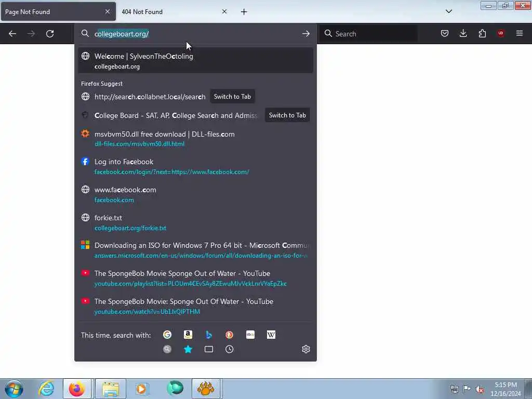
Task: Search this time with eBay
Action: tap(250, 335)
